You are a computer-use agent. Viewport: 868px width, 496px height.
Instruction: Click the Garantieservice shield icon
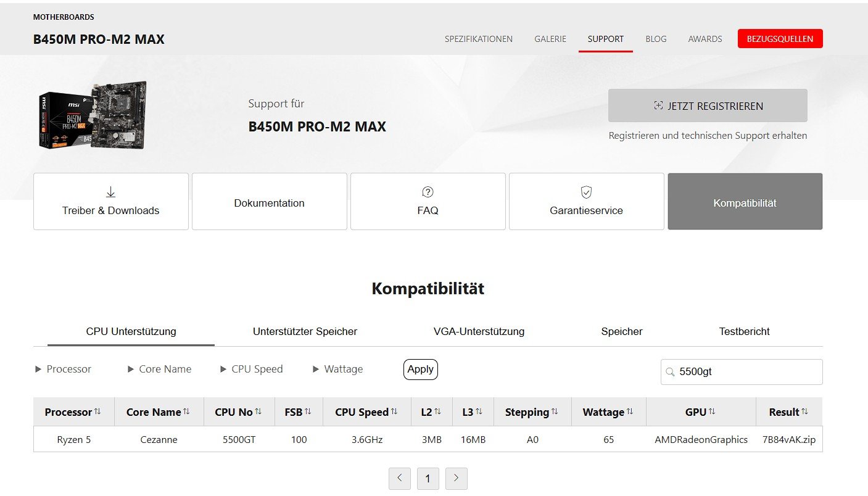point(587,192)
